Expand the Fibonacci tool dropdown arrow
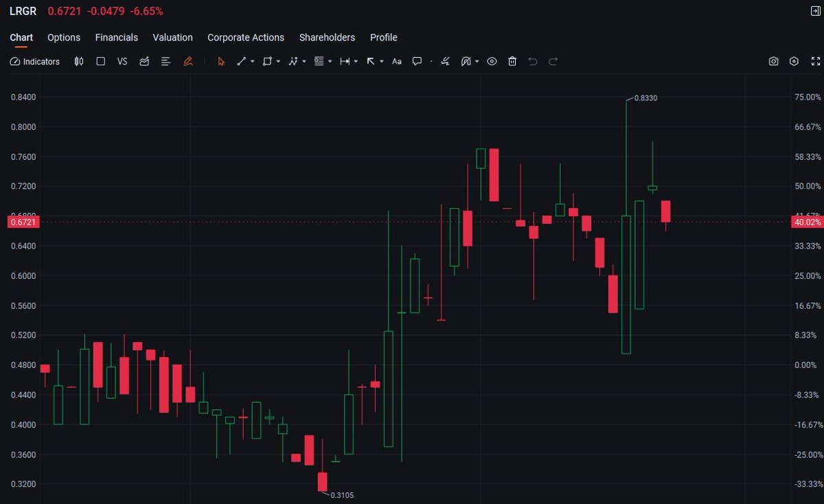 (330, 61)
